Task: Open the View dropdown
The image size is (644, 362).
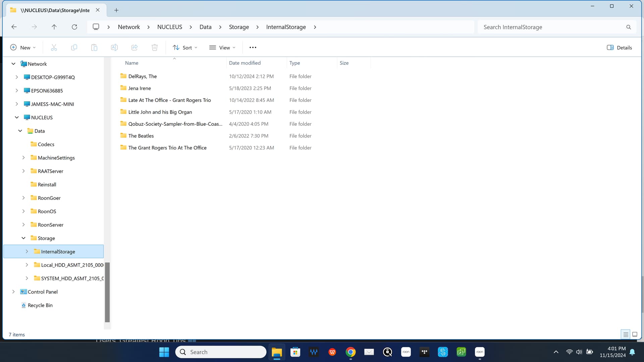Action: pyautogui.click(x=222, y=48)
